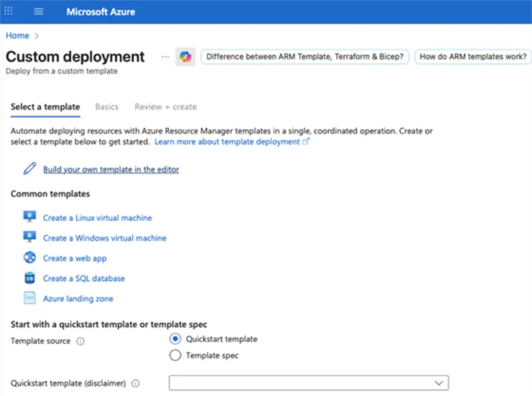Click the web app globe icon

pos(29,257)
